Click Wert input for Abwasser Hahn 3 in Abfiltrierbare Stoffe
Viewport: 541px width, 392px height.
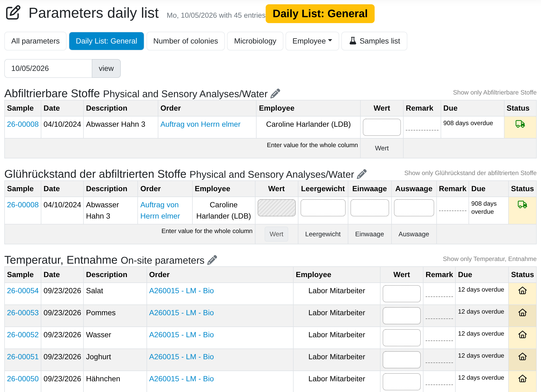[382, 127]
